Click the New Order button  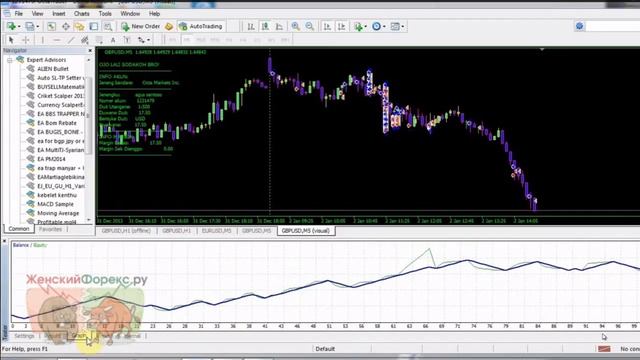click(140, 27)
